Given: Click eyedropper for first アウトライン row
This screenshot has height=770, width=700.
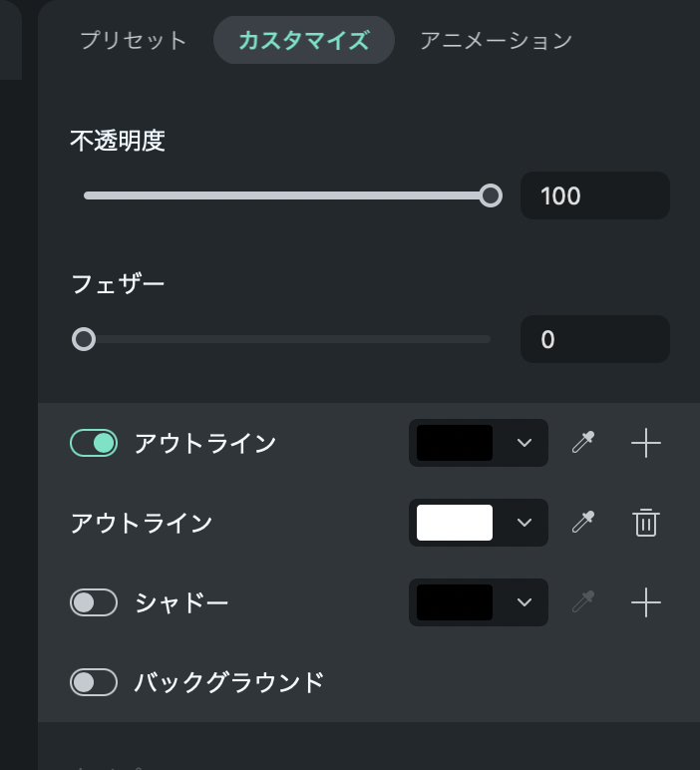Looking at the screenshot, I should pos(583,443).
